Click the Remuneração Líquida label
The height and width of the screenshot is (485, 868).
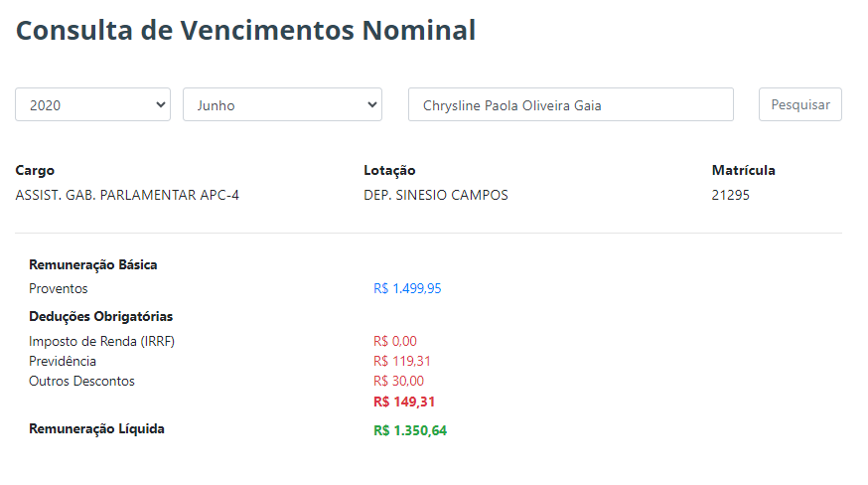[x=96, y=429]
